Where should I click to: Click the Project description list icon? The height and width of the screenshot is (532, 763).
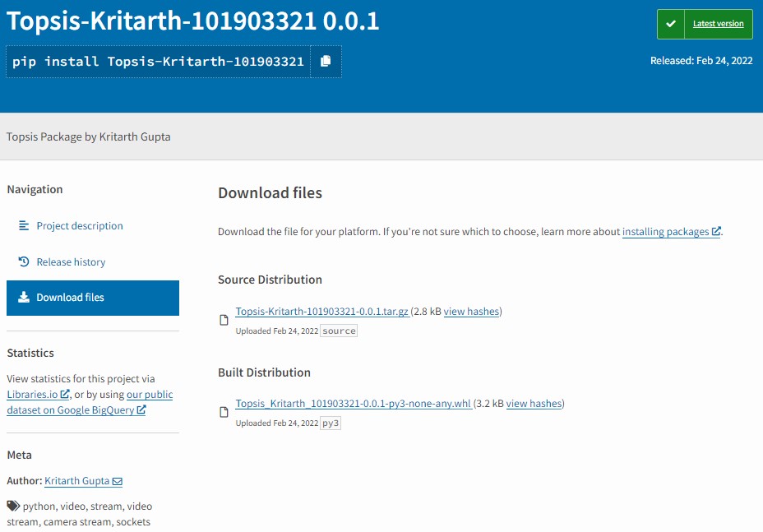[x=23, y=225]
